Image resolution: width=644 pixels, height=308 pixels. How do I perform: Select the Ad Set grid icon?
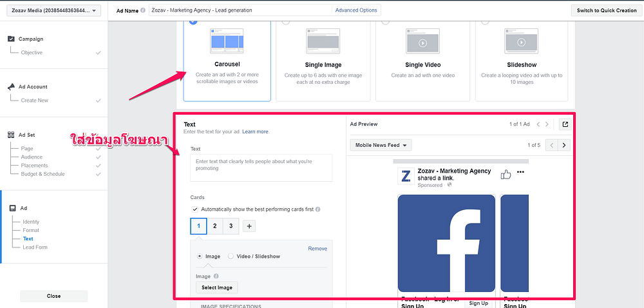point(11,135)
